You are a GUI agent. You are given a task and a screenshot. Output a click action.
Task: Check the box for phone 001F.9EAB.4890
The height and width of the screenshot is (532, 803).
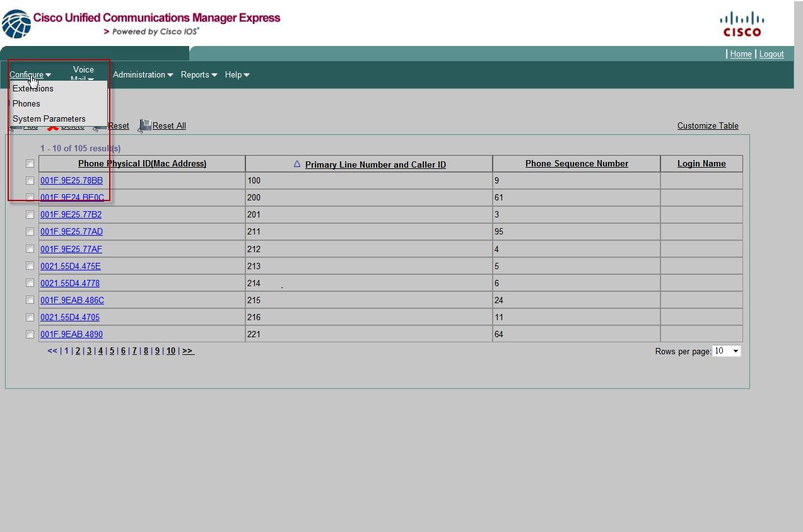(x=30, y=335)
